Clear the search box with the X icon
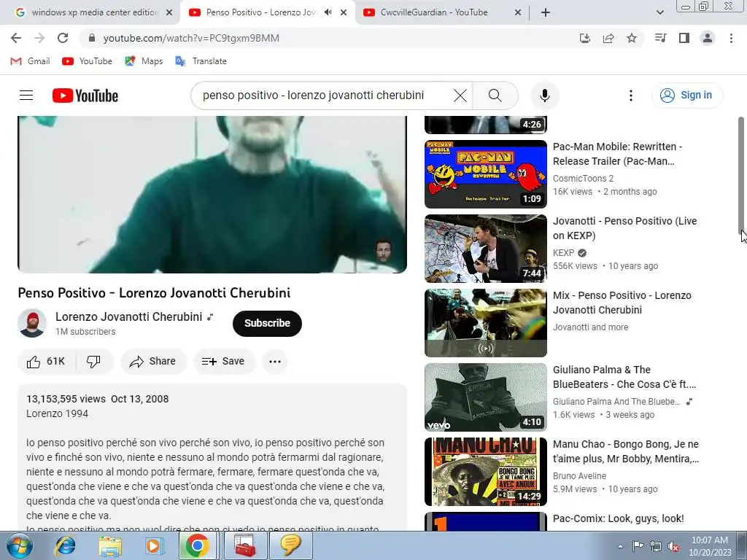 [x=460, y=96]
